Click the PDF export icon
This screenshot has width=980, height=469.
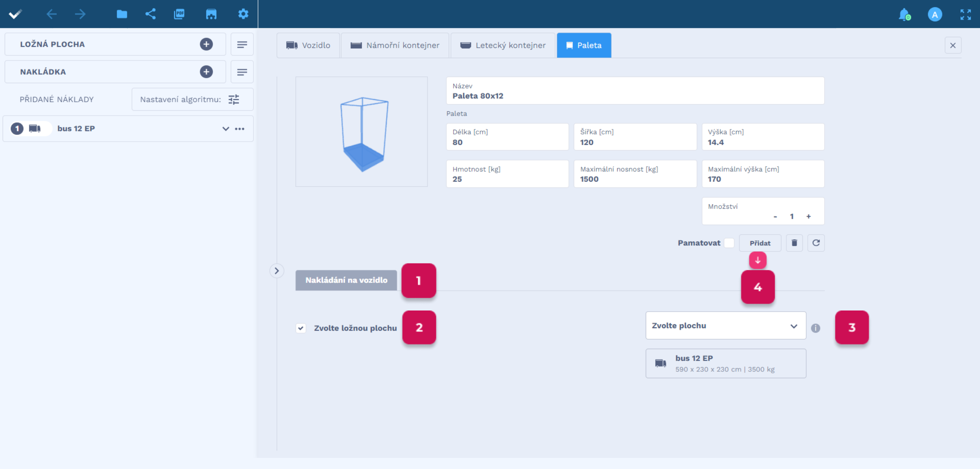point(179,14)
